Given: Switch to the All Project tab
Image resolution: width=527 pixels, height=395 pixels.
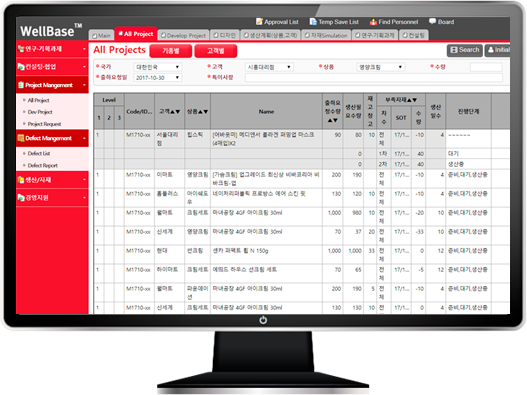Looking at the screenshot, I should pyautogui.click(x=136, y=34).
